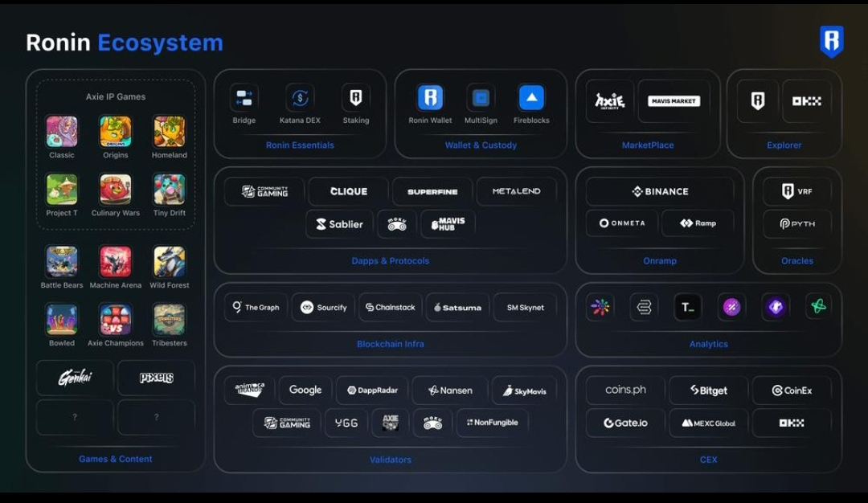Select the Chainstack tile
Image resolution: width=868 pixels, height=503 pixels.
click(391, 307)
